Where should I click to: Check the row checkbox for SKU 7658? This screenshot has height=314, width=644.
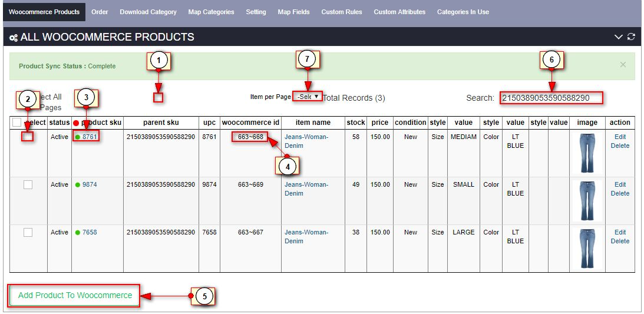[28, 232]
